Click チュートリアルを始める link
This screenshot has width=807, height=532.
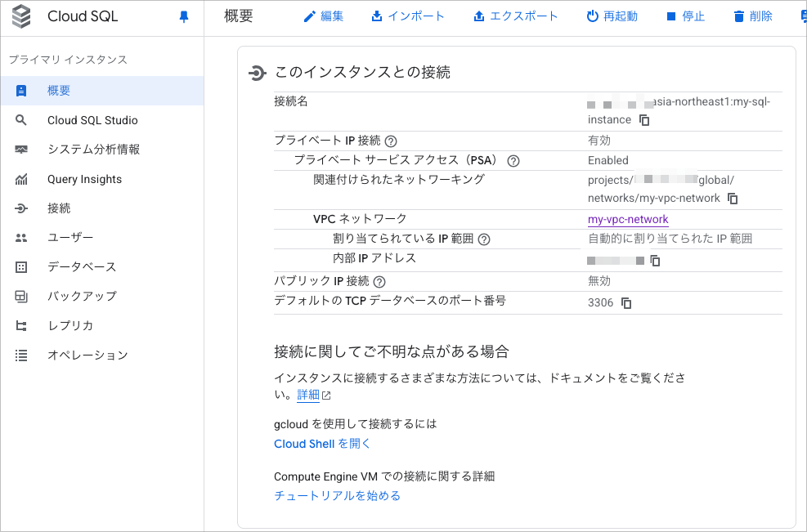click(337, 496)
